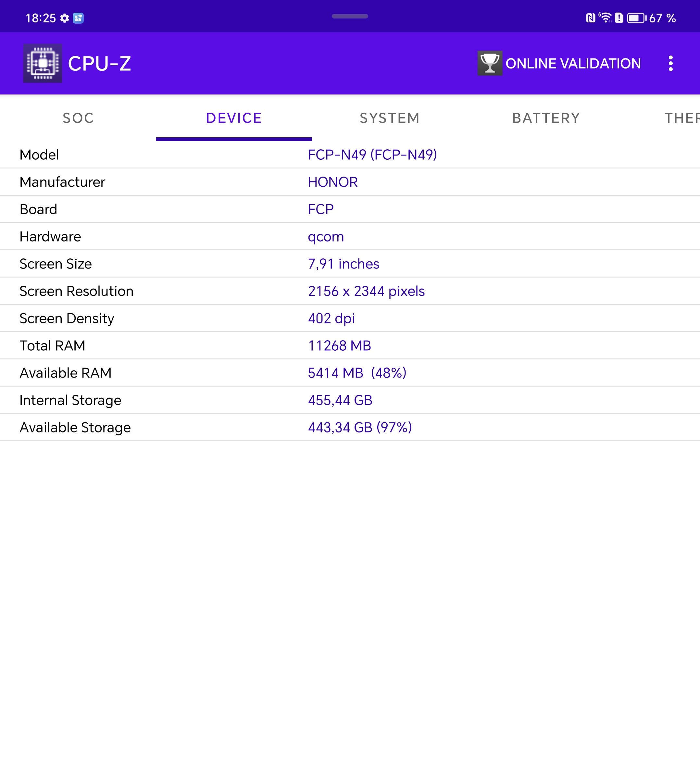
Task: Click the Hardware row label
Action: (50, 236)
